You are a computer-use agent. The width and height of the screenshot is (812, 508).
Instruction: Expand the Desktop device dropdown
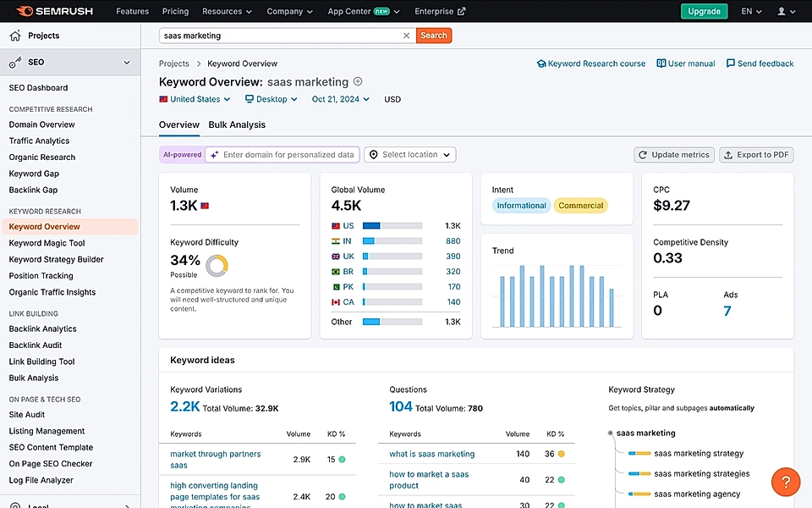click(x=271, y=99)
